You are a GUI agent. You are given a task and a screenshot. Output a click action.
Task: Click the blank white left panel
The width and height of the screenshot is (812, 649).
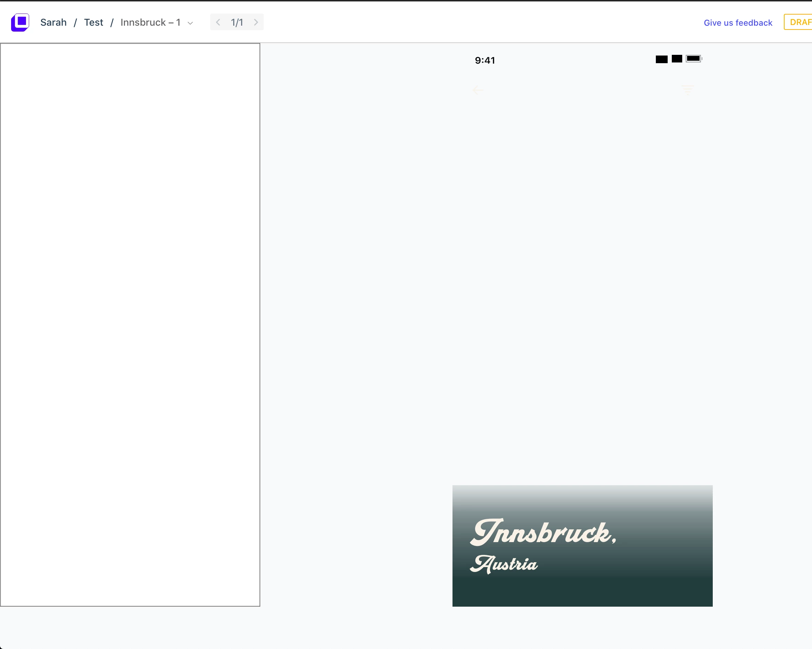click(130, 324)
